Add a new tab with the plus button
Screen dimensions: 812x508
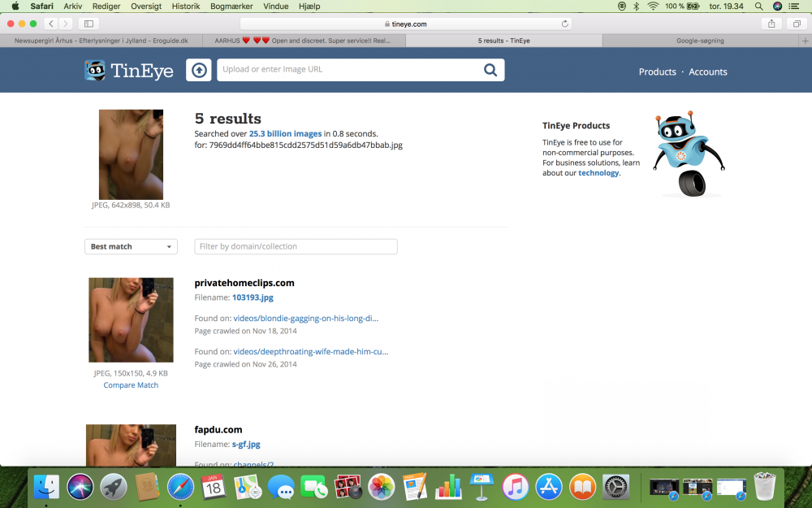806,41
